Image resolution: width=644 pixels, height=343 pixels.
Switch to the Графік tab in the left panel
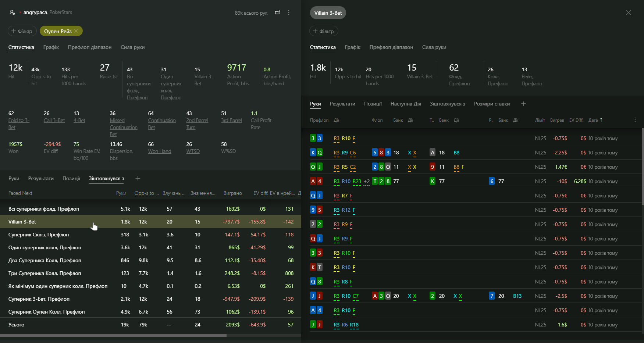tap(51, 47)
